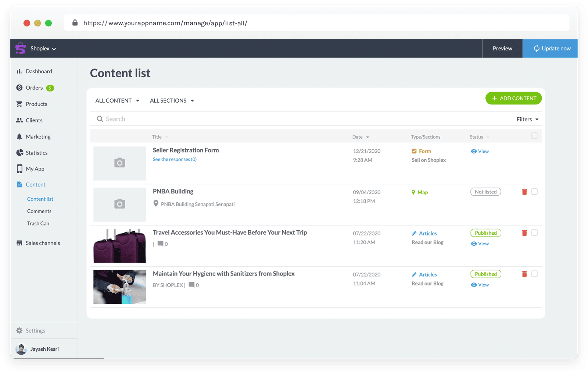Select the Orders icon in the sidebar
588x373 pixels.
(19, 88)
